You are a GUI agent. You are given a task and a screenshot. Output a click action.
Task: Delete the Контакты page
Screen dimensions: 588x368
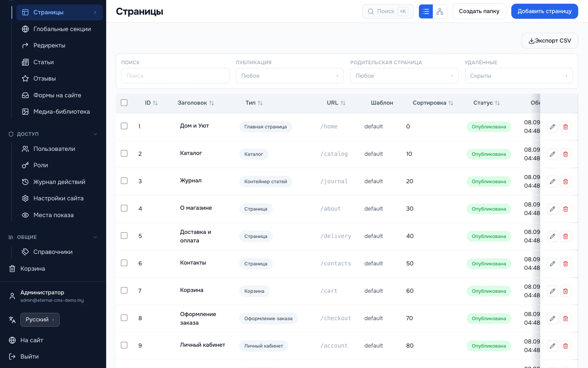[565, 264]
